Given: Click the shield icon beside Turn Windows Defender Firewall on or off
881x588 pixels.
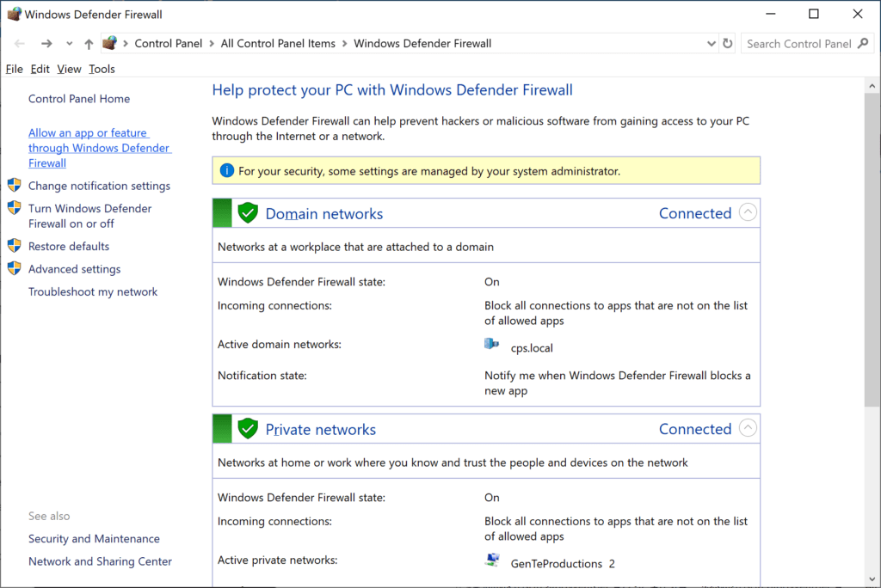Looking at the screenshot, I should pyautogui.click(x=14, y=208).
